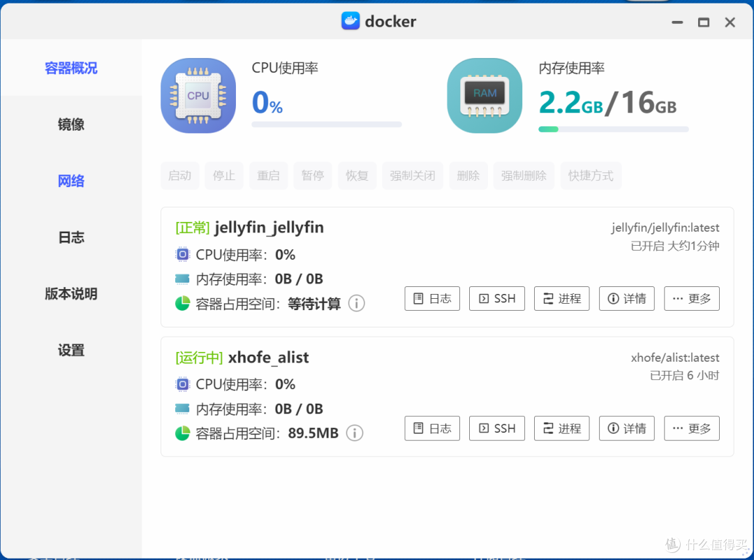Viewport: 754px width, 560px height.
Task: Click xhofe_alist 容器占用空间 pie chart icon
Action: click(x=182, y=433)
